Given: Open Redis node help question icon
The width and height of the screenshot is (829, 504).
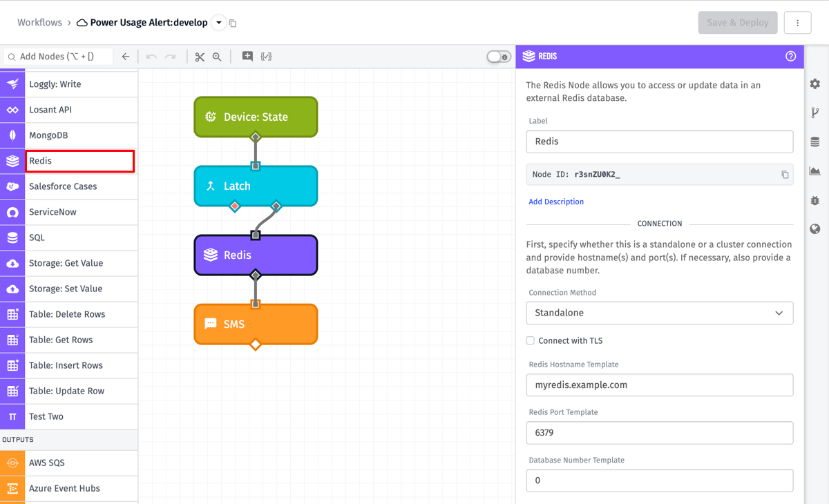Looking at the screenshot, I should pyautogui.click(x=791, y=57).
